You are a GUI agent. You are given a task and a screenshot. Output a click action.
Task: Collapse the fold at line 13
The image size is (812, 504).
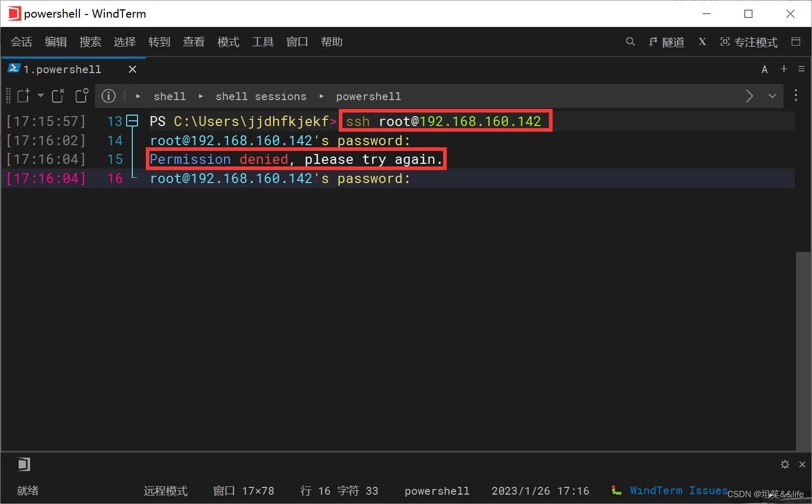(132, 121)
